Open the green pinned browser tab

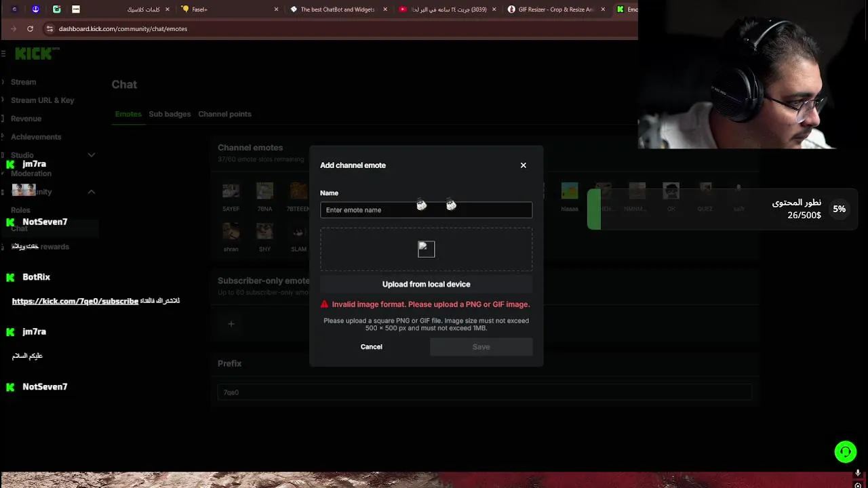point(56,9)
